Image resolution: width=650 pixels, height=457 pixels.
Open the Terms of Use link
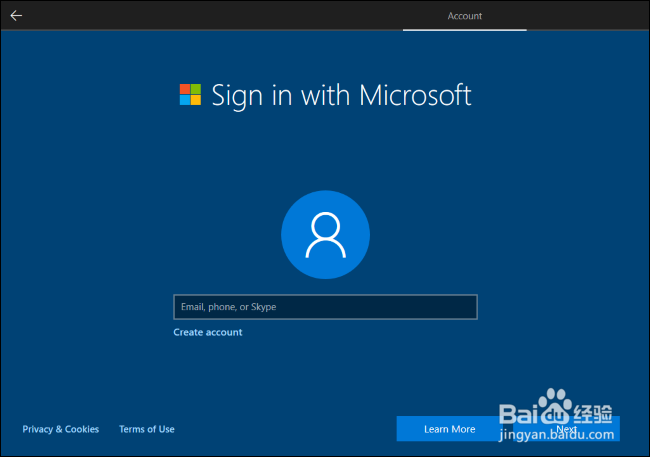(147, 429)
